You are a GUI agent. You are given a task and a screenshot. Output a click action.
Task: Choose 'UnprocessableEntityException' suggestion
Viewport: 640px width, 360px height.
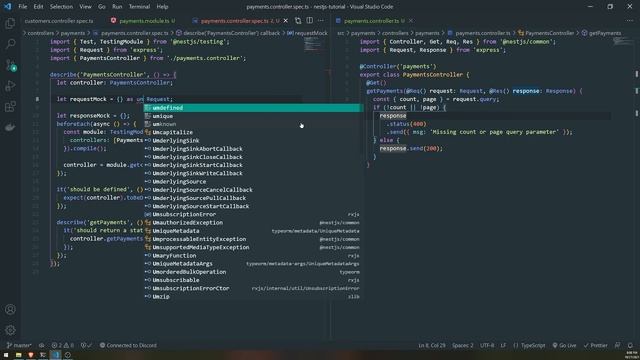coord(252,239)
